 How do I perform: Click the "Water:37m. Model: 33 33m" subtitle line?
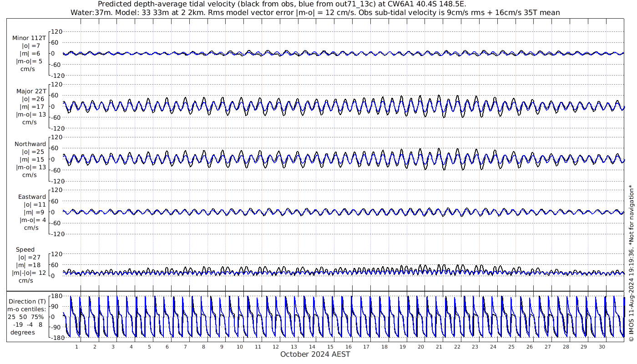(315, 13)
